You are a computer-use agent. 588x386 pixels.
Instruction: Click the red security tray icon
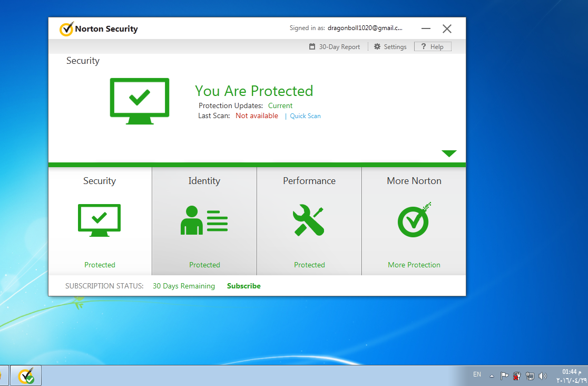[x=517, y=375]
